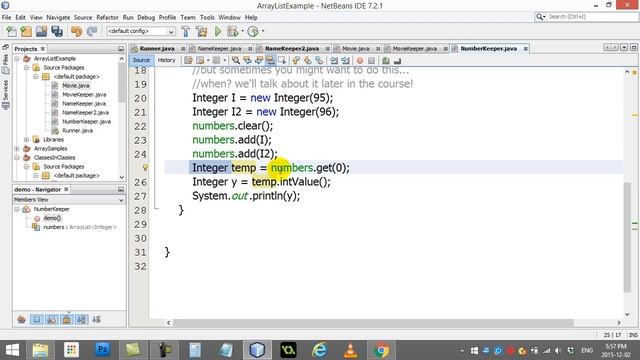Toggle Show Static Members filter in Navigator

52,320
